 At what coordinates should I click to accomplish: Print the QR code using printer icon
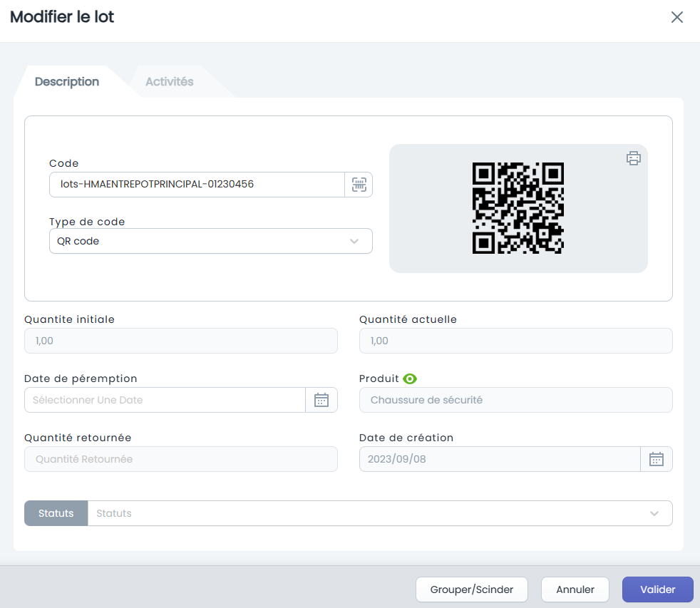click(633, 158)
